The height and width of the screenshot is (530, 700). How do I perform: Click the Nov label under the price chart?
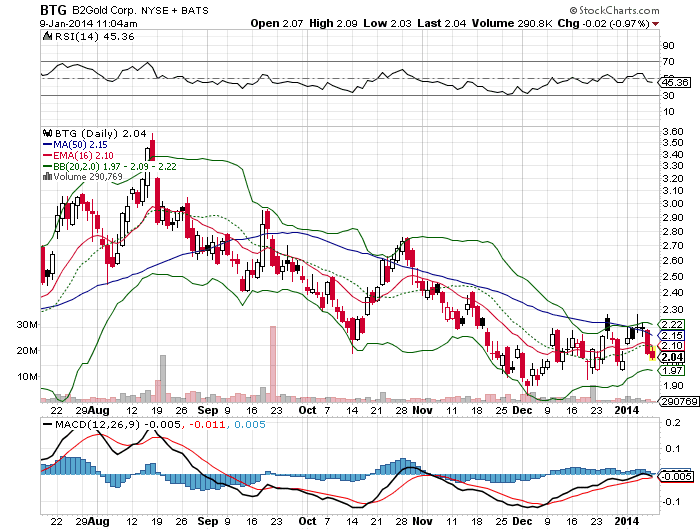[422, 410]
